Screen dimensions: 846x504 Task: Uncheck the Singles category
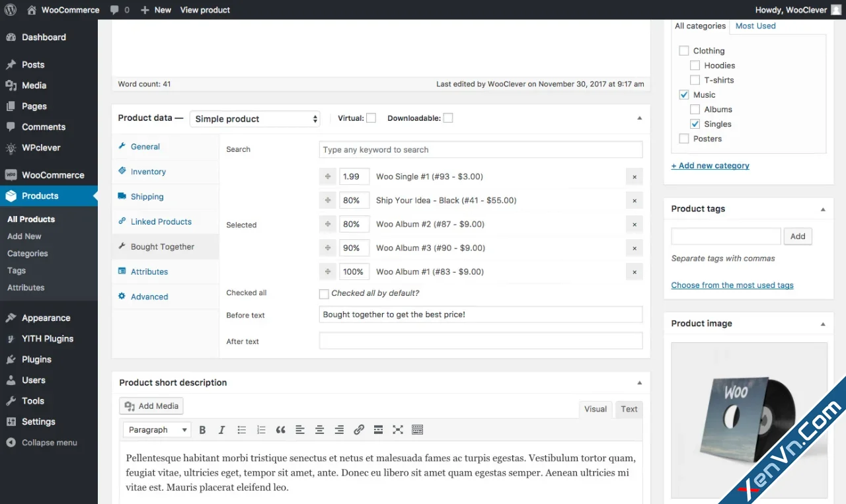click(x=695, y=124)
